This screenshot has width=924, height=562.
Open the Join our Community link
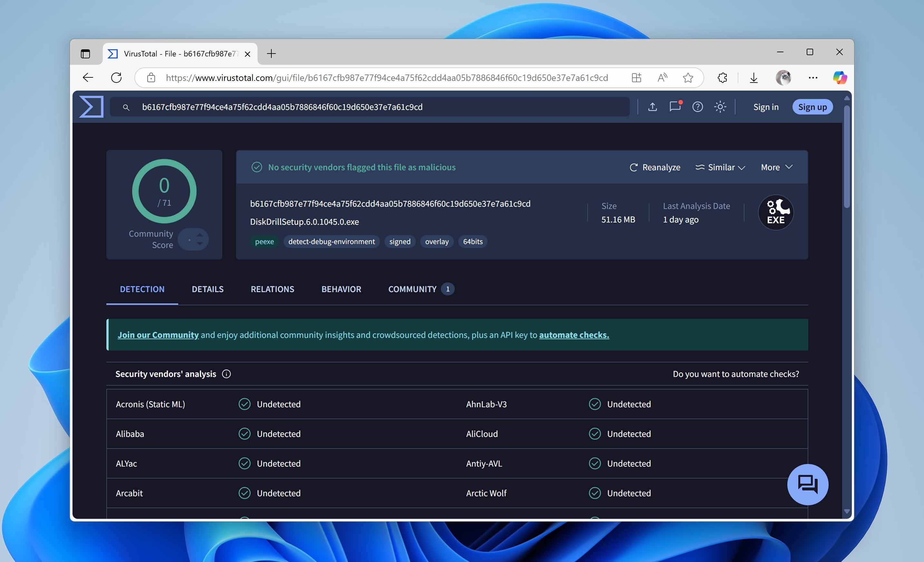[x=158, y=335]
